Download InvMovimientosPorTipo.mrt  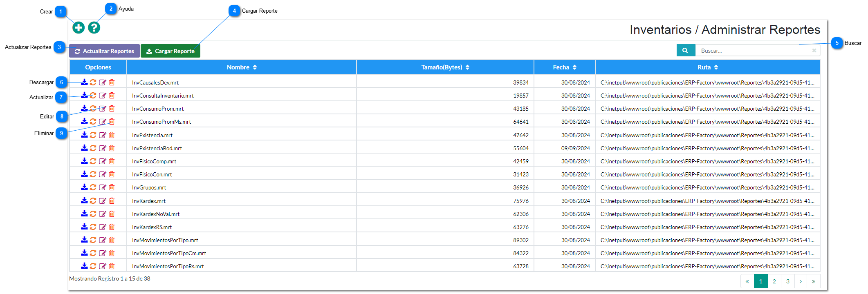click(x=84, y=240)
